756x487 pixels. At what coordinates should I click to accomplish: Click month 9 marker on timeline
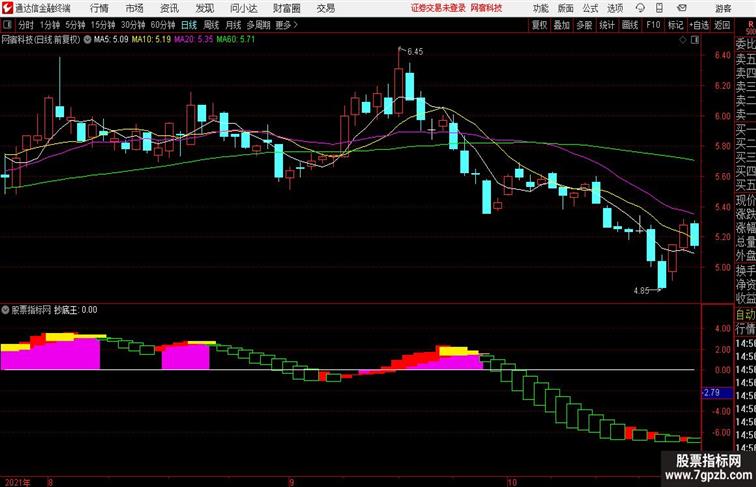click(291, 482)
